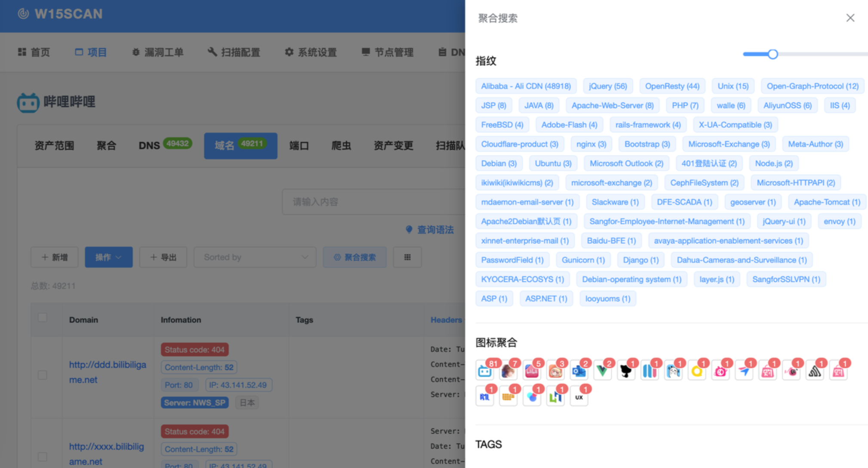The image size is (868, 468).
Task: Click the 新增 button
Action: coord(55,257)
